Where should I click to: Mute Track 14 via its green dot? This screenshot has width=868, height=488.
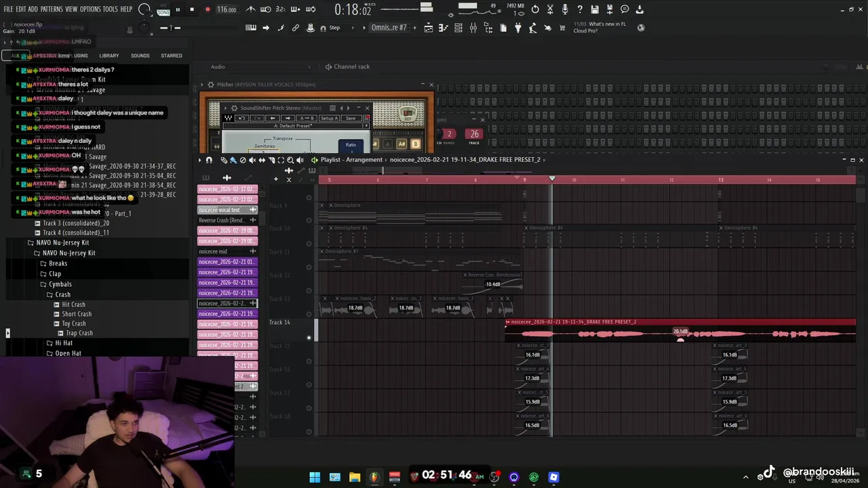click(x=309, y=337)
